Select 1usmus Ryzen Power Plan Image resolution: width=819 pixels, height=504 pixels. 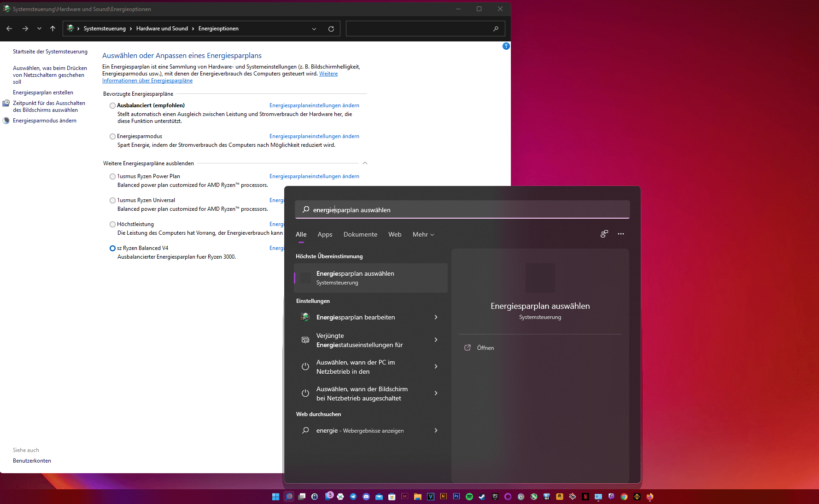(x=112, y=176)
